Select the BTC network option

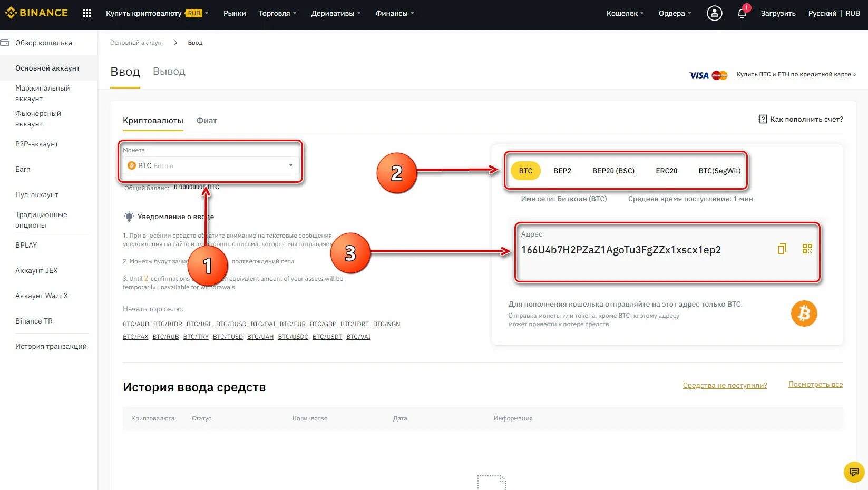click(x=525, y=171)
